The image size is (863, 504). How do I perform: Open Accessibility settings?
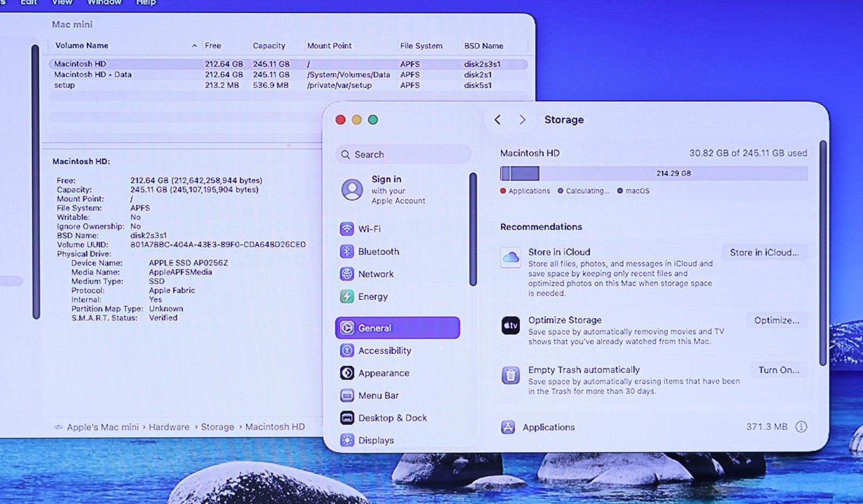point(384,351)
